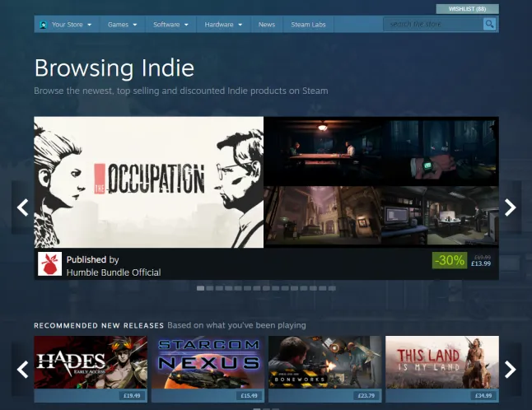Viewport: 532px width, 410px height.
Task: Open Humble Bundle Official publisher link
Action: click(114, 273)
